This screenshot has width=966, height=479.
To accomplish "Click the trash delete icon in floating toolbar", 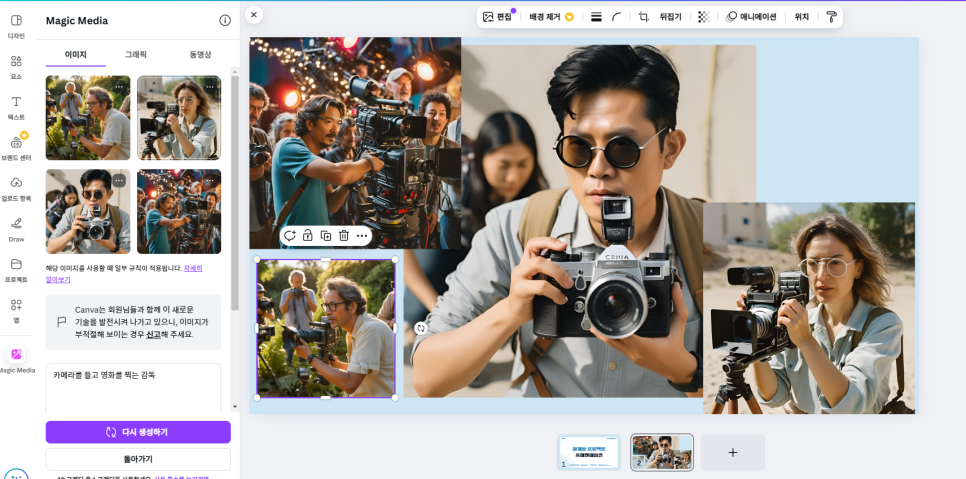I will [x=344, y=236].
